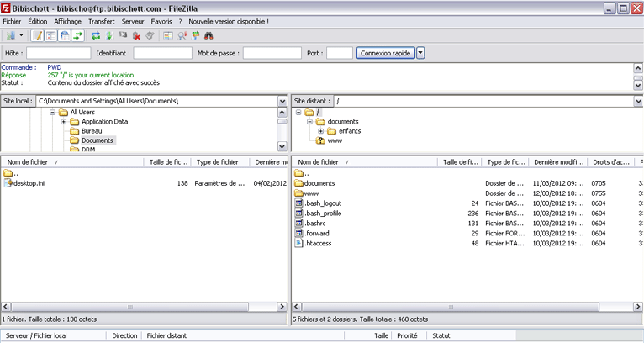Reconnect to last server icon
The width and height of the screenshot is (644, 343).
point(150,36)
